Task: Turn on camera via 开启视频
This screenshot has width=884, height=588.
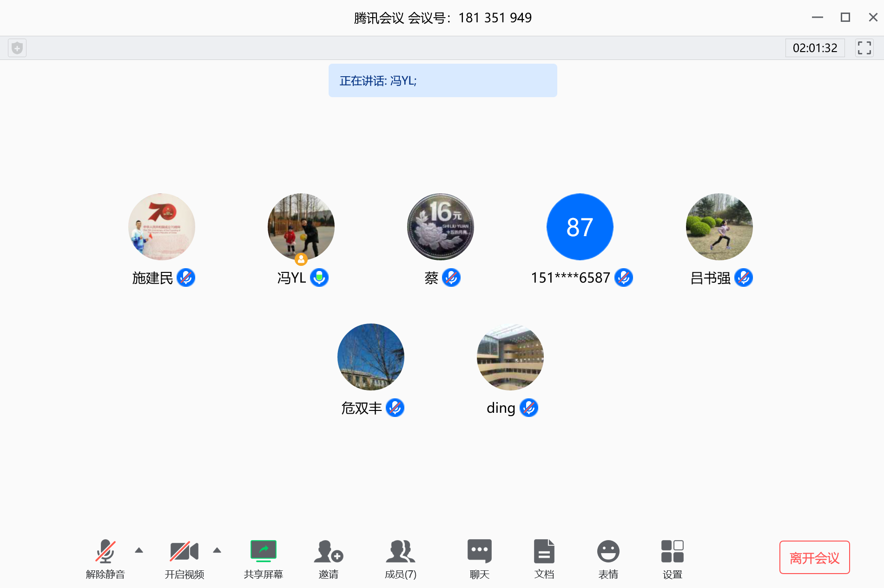Action: pos(184,558)
